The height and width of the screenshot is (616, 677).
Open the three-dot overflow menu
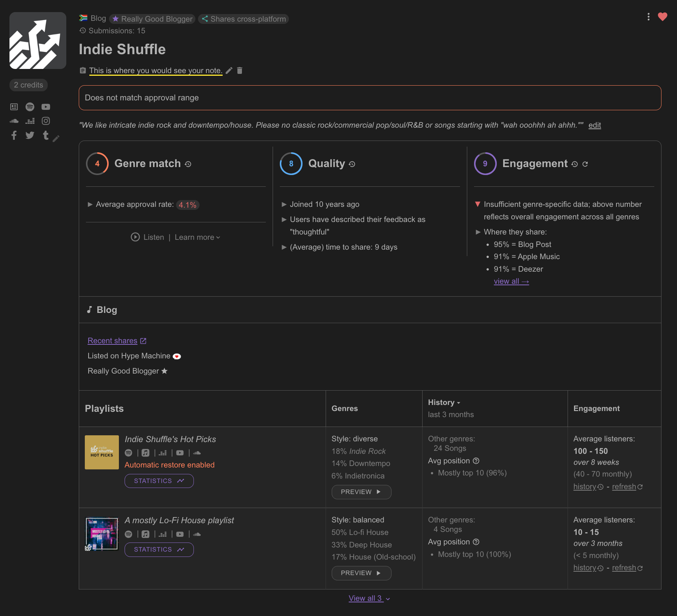(x=648, y=17)
